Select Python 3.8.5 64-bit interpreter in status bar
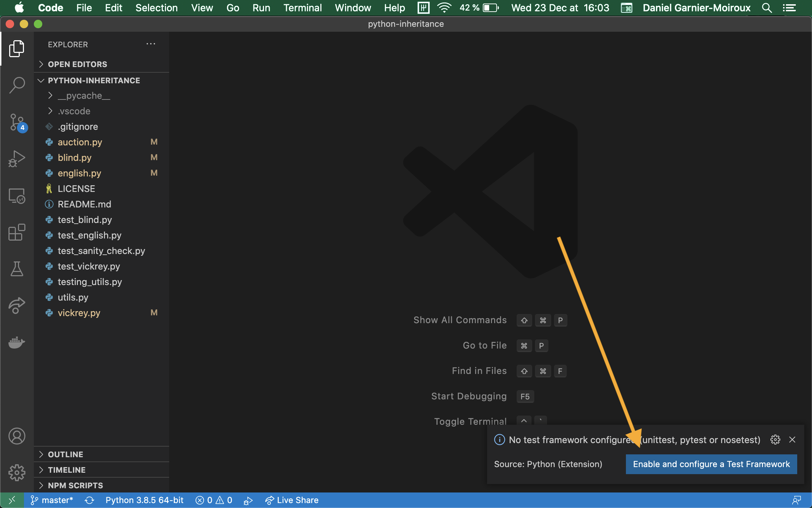 point(144,500)
